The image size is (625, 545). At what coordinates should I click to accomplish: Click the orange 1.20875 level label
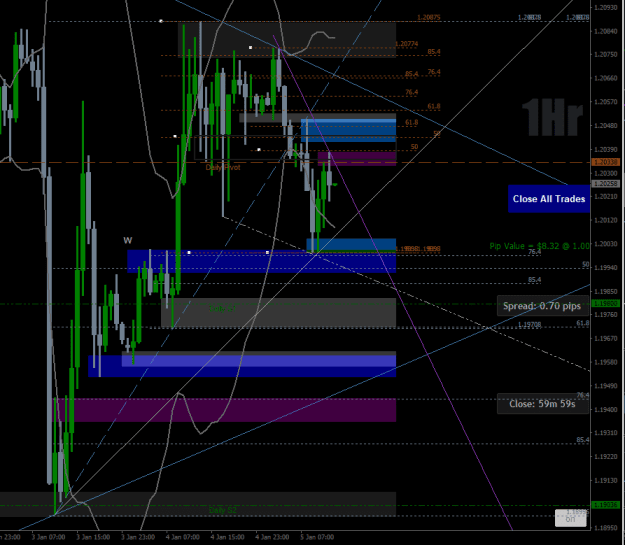coord(428,18)
